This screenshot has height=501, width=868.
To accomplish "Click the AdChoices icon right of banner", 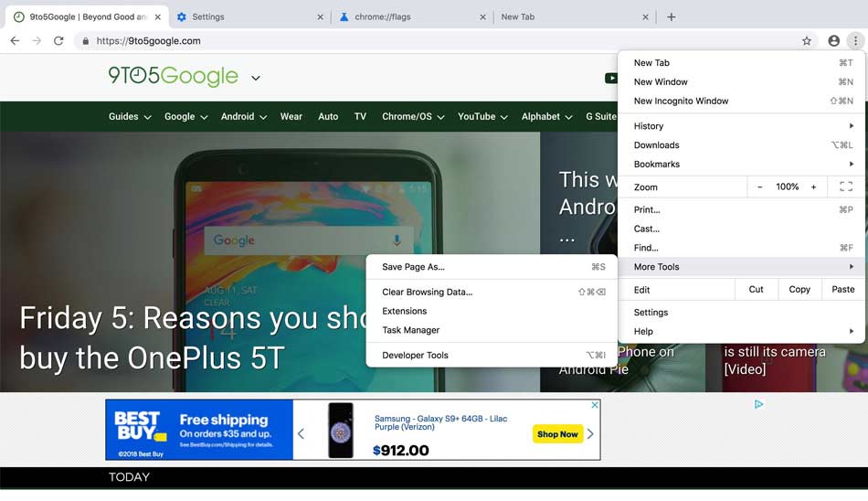I will 758,405.
